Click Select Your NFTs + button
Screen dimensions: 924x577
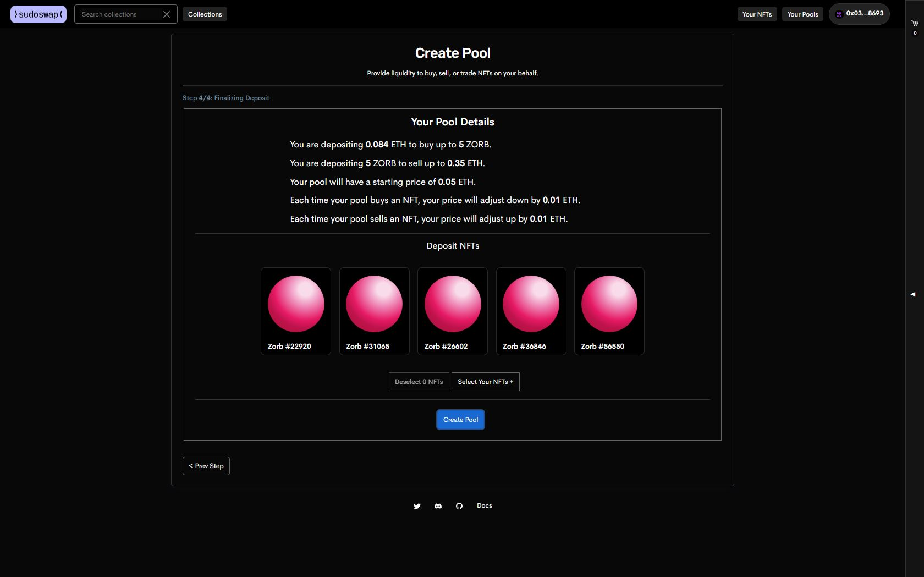[486, 382]
